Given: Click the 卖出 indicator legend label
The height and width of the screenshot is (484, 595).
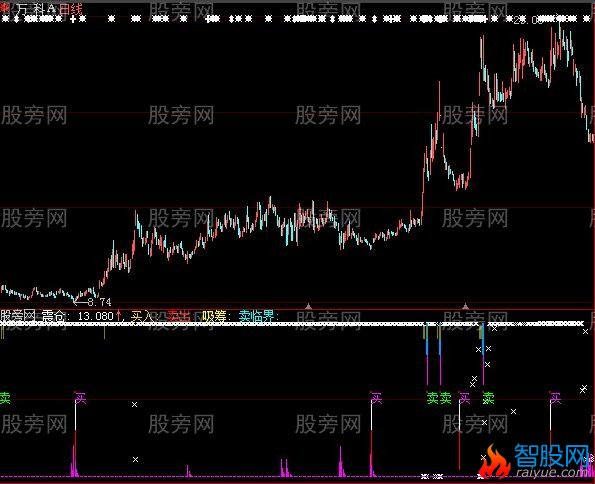Looking at the screenshot, I should click(x=178, y=315).
